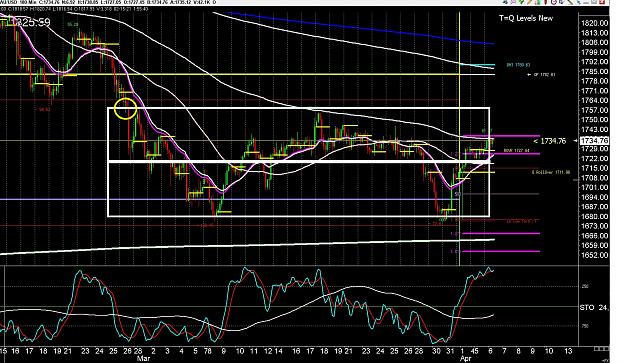Click the 1806.00 price axis label
The width and height of the screenshot is (625, 363).
(x=595, y=43)
